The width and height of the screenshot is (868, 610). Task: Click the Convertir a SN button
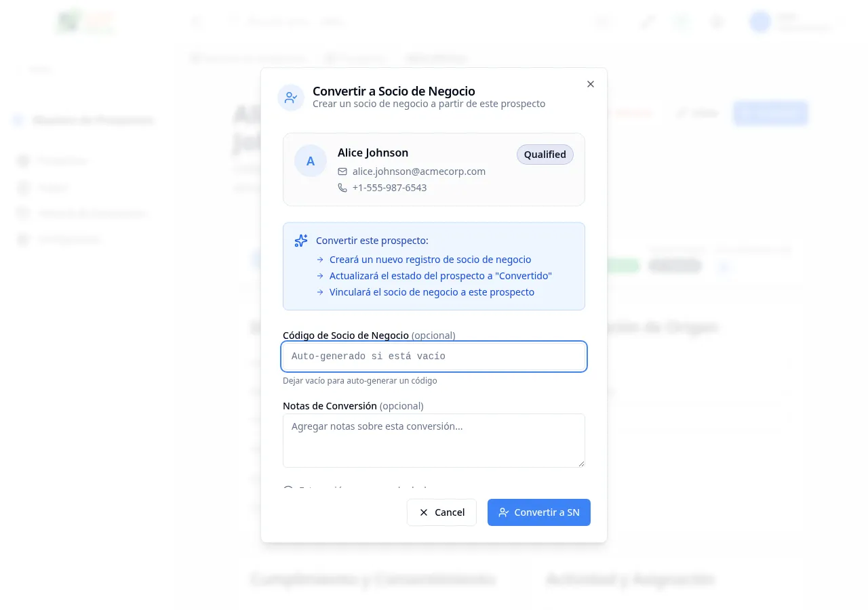[539, 512]
